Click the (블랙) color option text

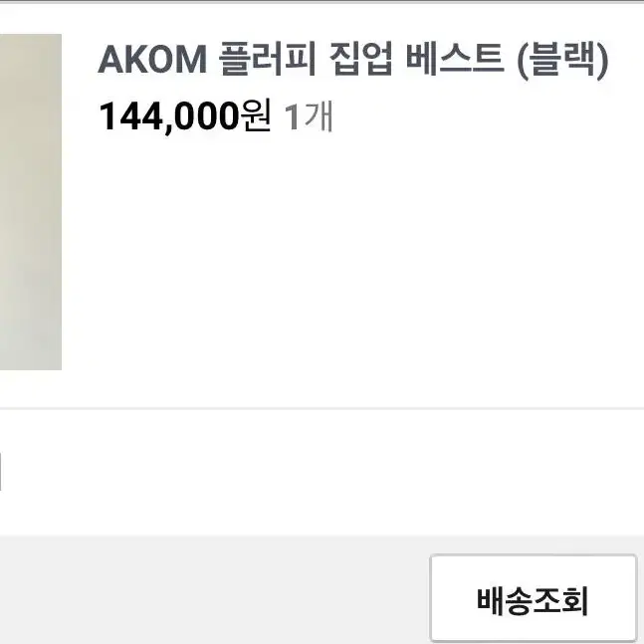coord(562,61)
